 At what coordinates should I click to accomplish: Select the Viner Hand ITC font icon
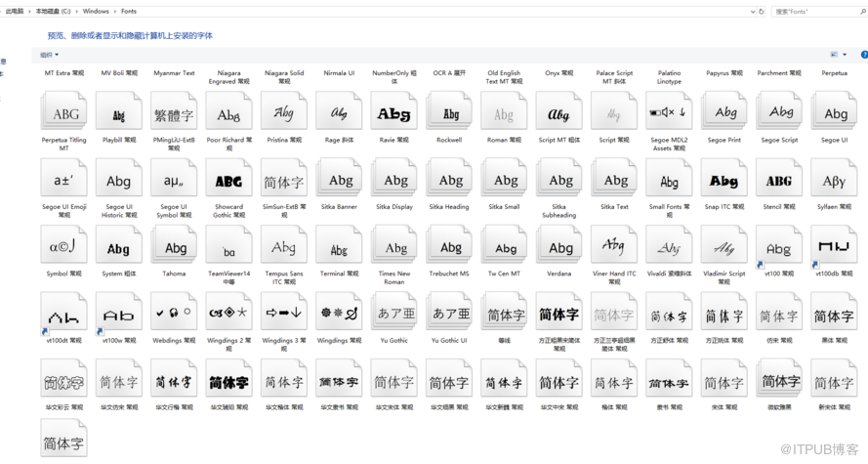(614, 246)
